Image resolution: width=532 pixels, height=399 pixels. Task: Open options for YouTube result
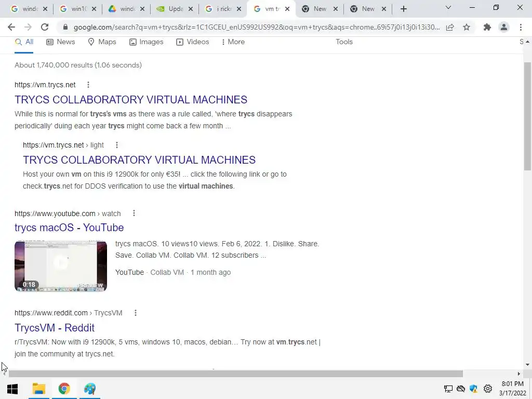click(x=134, y=213)
